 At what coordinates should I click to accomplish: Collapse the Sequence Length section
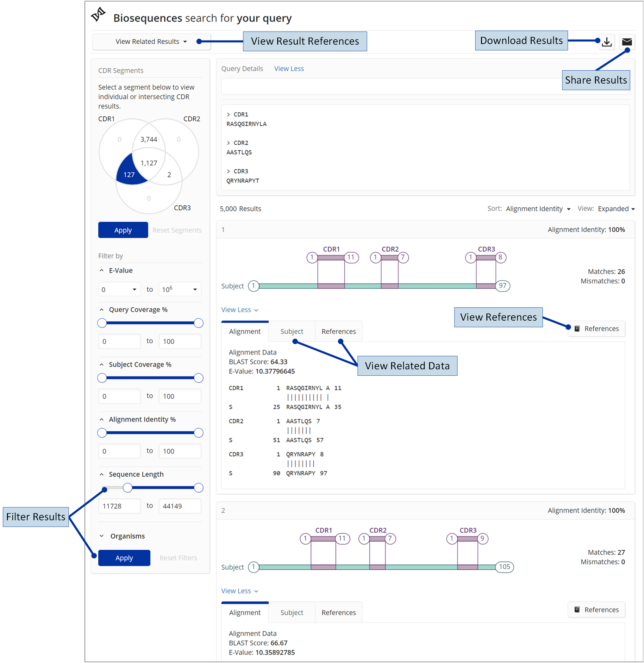(102, 474)
